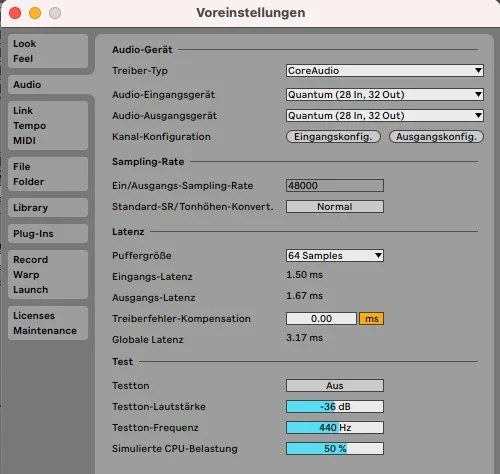Open the Treiber-Typ CoreAudio dropdown

pyautogui.click(x=385, y=70)
